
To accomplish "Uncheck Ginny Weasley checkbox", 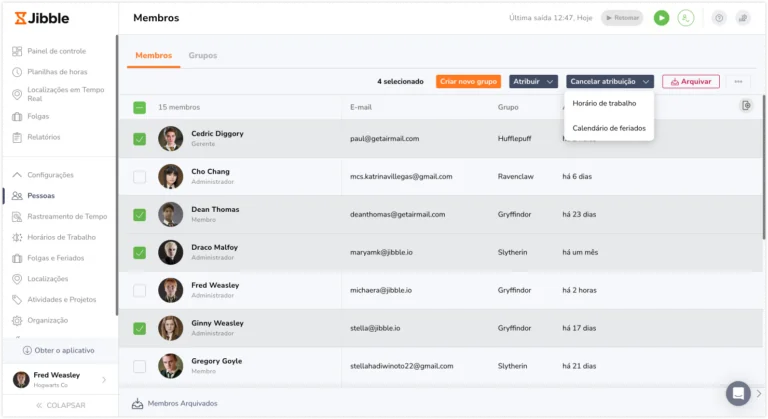I will point(140,328).
